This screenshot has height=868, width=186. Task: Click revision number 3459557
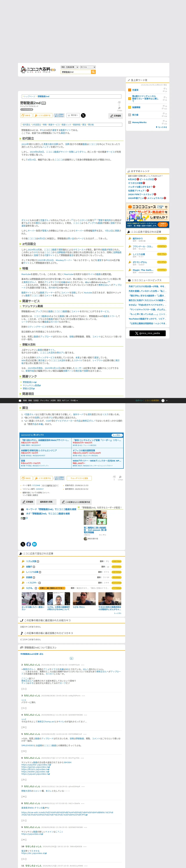[40, 489]
